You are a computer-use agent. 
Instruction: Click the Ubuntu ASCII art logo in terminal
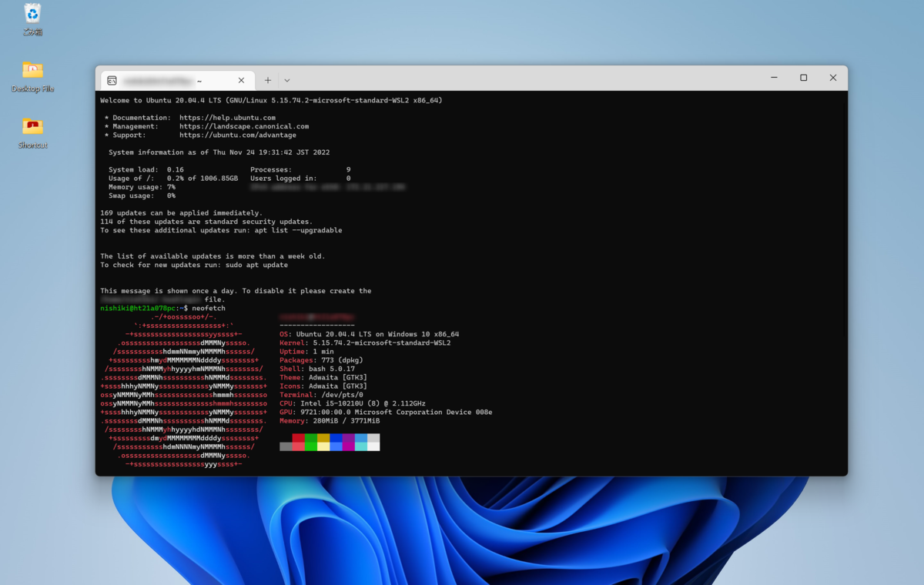pyautogui.click(x=183, y=390)
